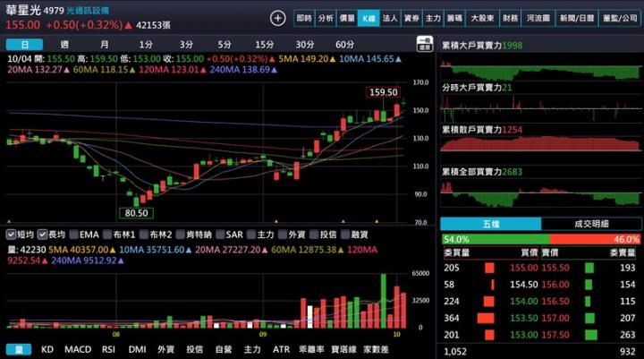
Task: Click the 46.0% red sell ratio bar
Action: pos(595,239)
